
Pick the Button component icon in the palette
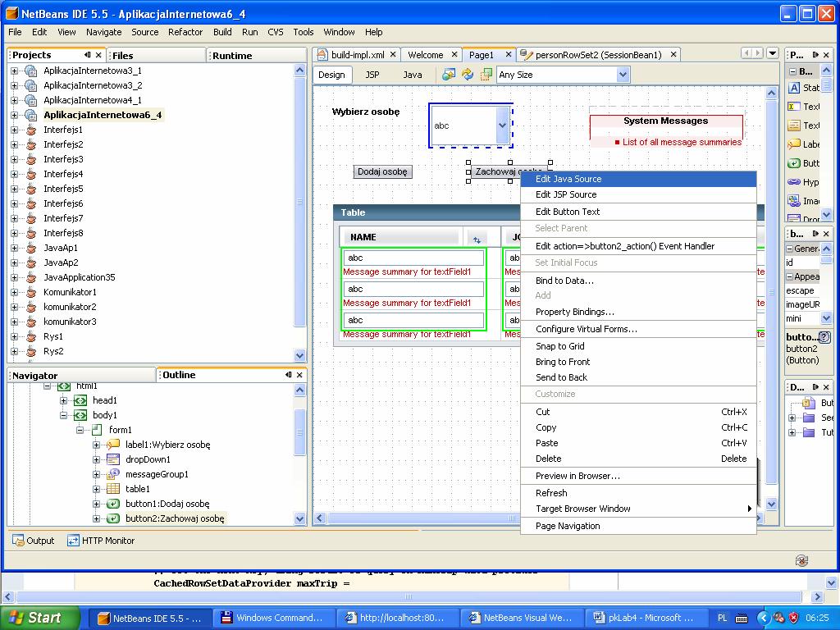coord(794,163)
